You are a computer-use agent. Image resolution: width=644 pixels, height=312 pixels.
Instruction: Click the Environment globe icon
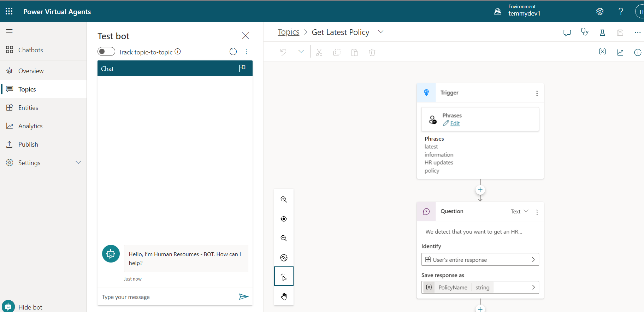(x=498, y=11)
